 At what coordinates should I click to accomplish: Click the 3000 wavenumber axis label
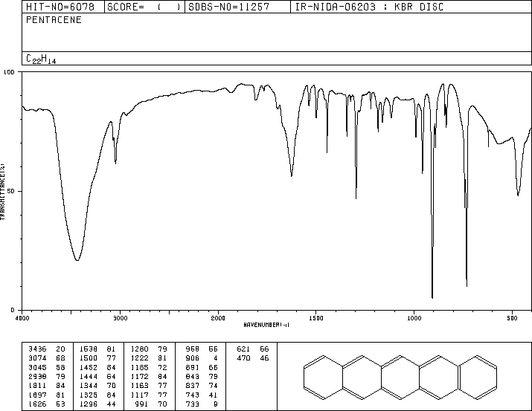coord(121,318)
